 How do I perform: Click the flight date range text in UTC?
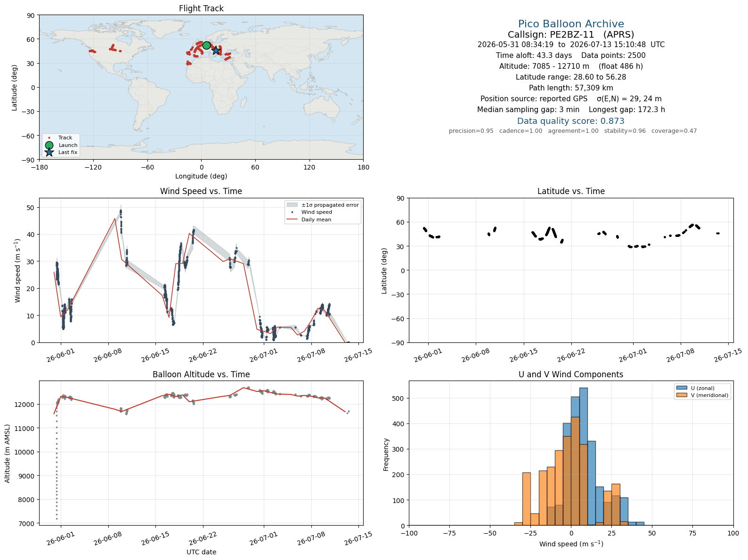pos(571,45)
